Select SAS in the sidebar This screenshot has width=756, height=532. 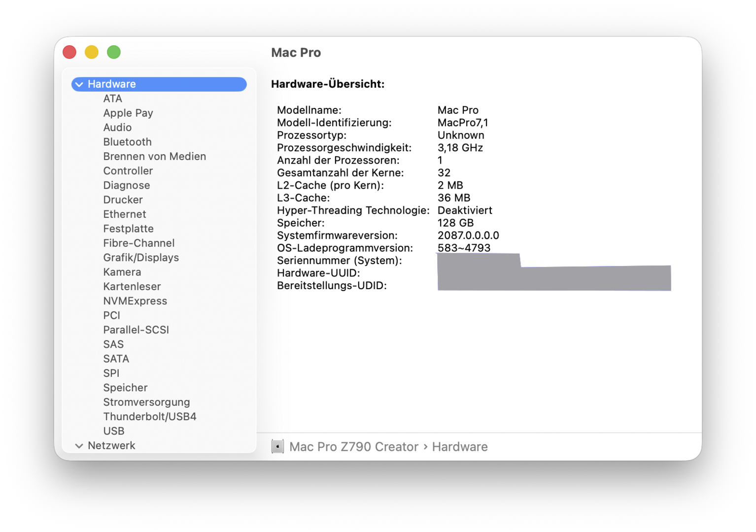tap(113, 344)
